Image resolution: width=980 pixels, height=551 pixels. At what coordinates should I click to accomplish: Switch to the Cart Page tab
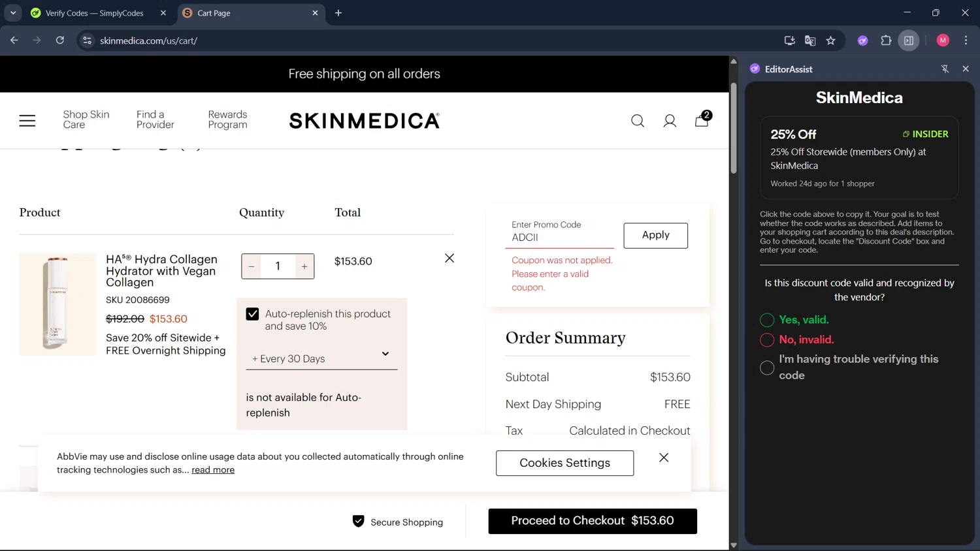tap(250, 13)
